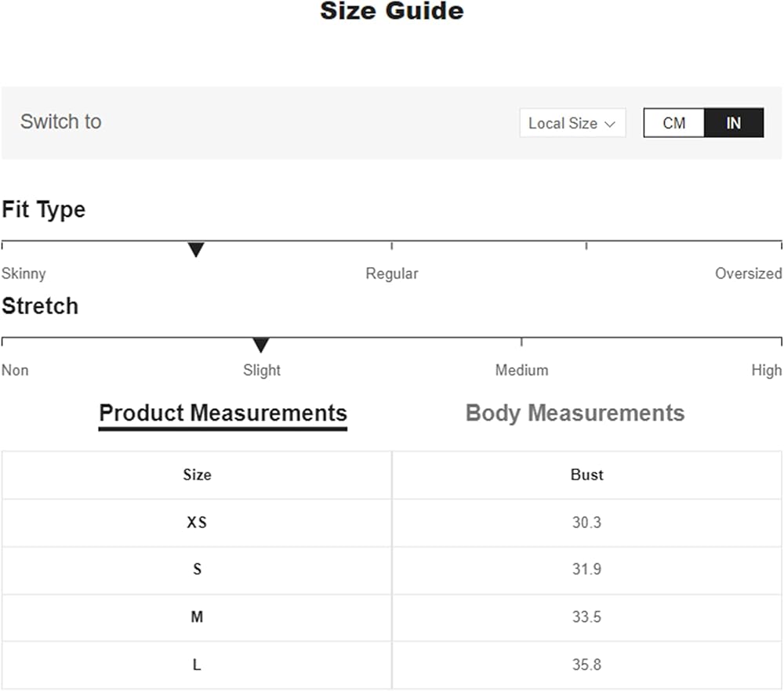
Task: Open the Body Measurements tab
Action: [575, 413]
